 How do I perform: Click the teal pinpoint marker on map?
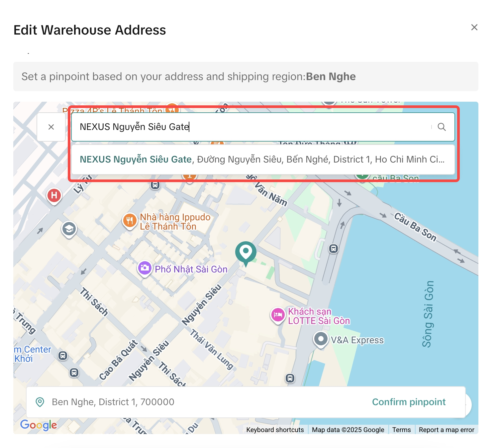(246, 254)
